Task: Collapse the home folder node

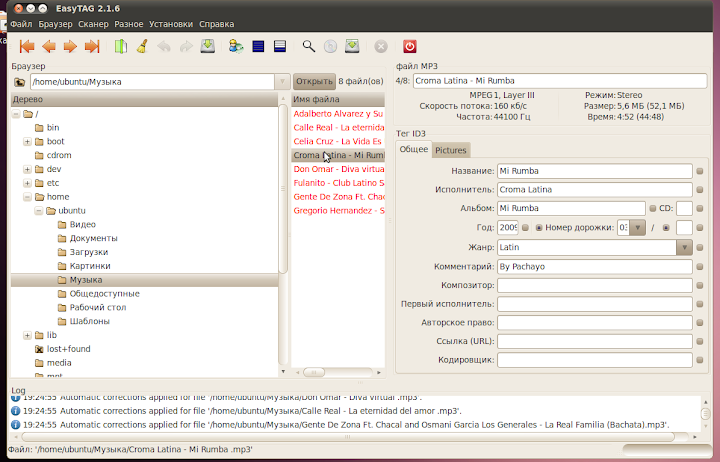Action: point(28,197)
